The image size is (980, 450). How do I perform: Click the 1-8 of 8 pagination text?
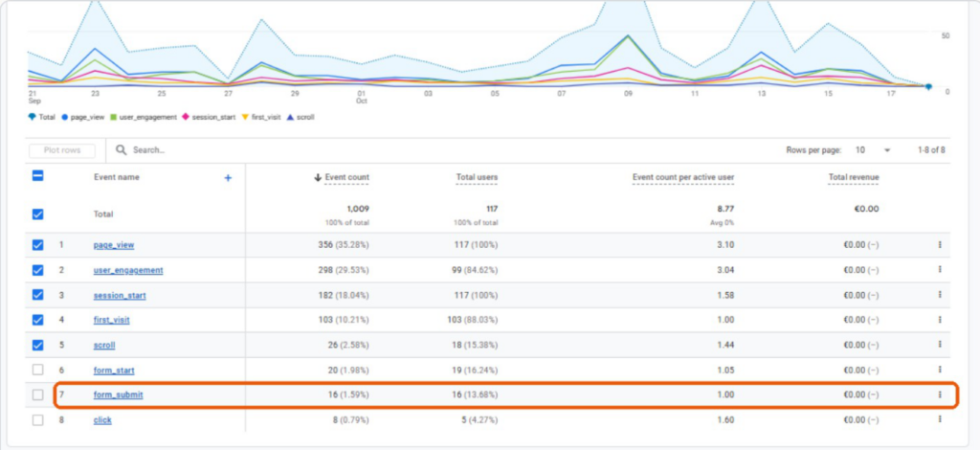point(931,150)
